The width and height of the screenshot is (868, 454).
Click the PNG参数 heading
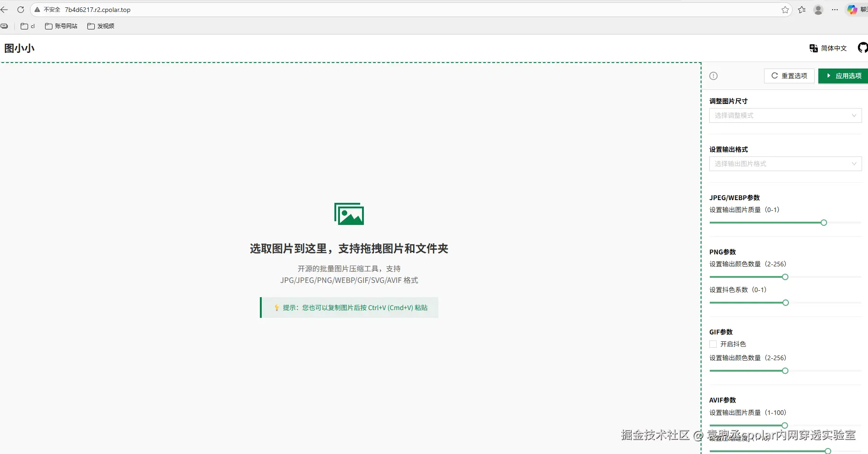(723, 252)
